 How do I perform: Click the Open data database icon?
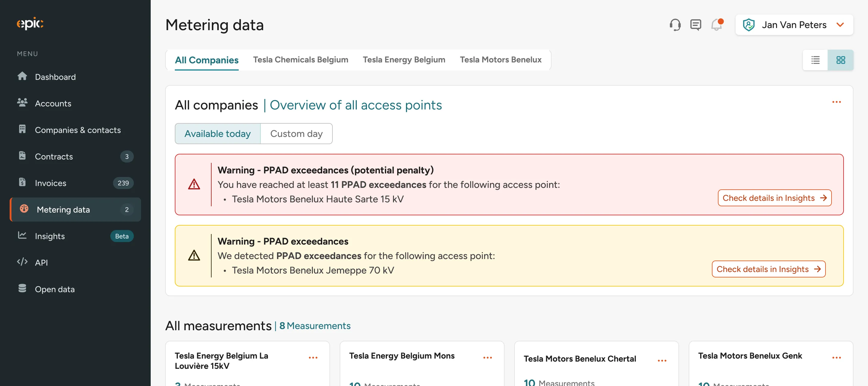pyautogui.click(x=22, y=288)
